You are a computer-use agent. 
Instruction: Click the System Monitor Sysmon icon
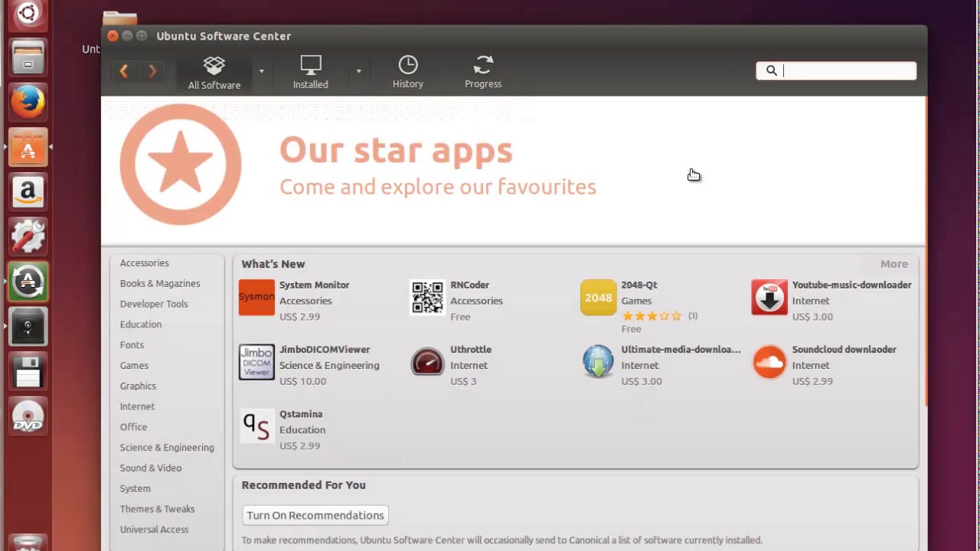click(256, 298)
